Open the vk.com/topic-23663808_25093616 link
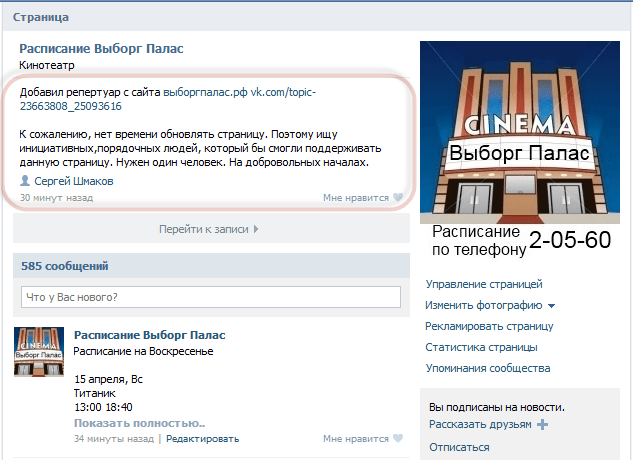The width and height of the screenshot is (633, 460). pos(168,99)
